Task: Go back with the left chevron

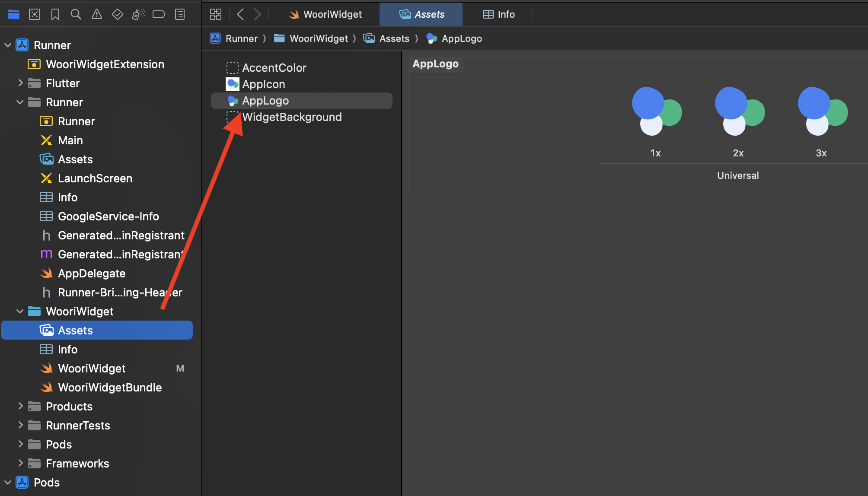Action: point(240,14)
